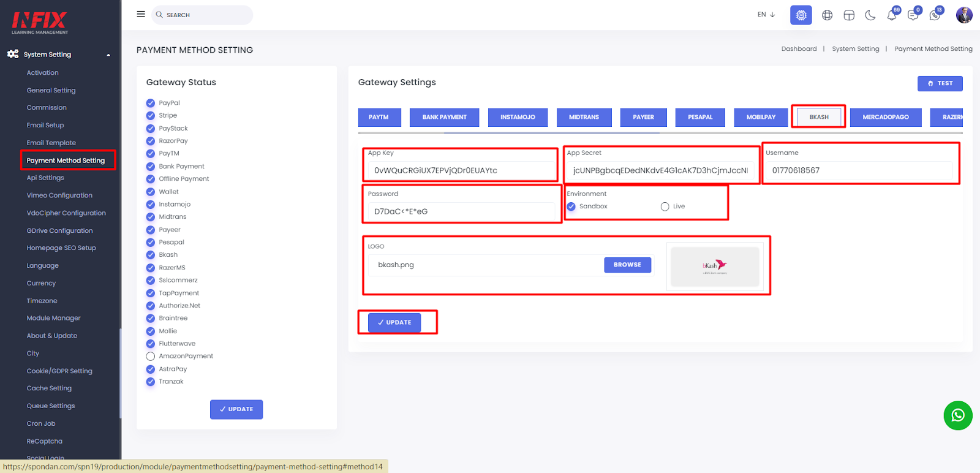
Task: Click the Infix LMS logo
Action: [40, 23]
